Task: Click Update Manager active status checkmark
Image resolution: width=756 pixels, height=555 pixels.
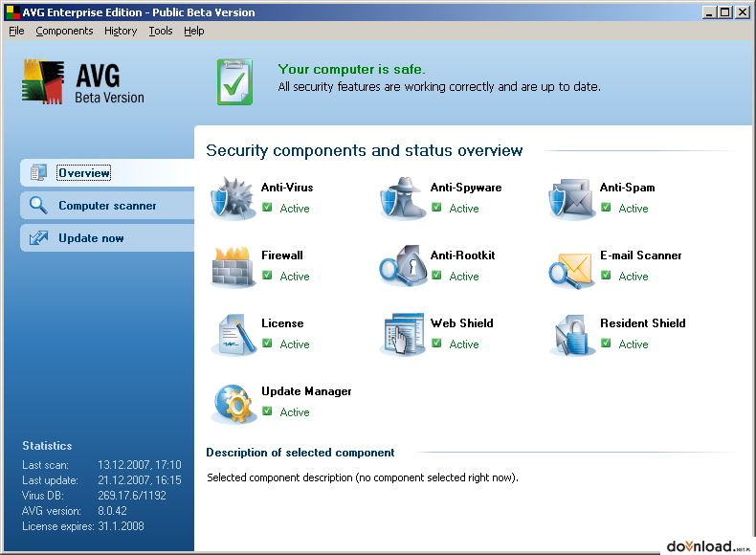Action: point(267,411)
